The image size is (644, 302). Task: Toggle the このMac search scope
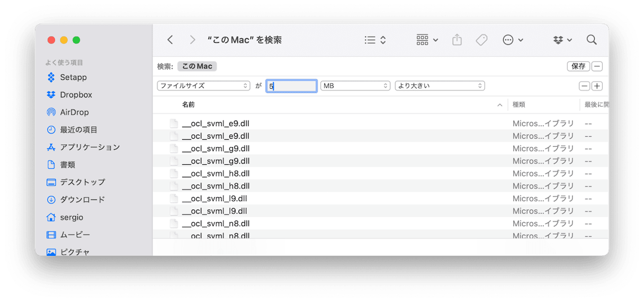click(197, 66)
